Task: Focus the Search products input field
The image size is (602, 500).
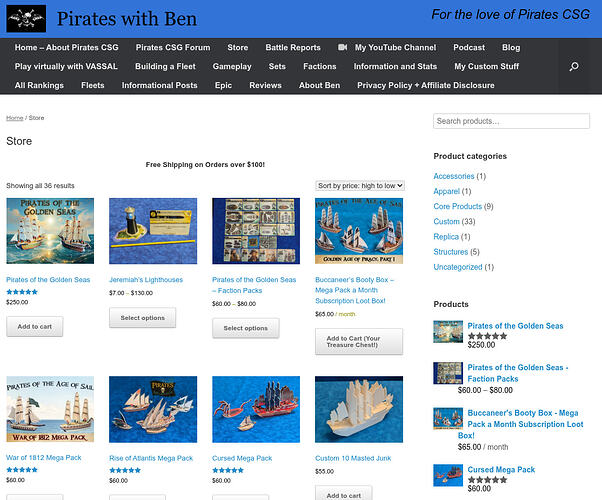Action: click(x=511, y=121)
